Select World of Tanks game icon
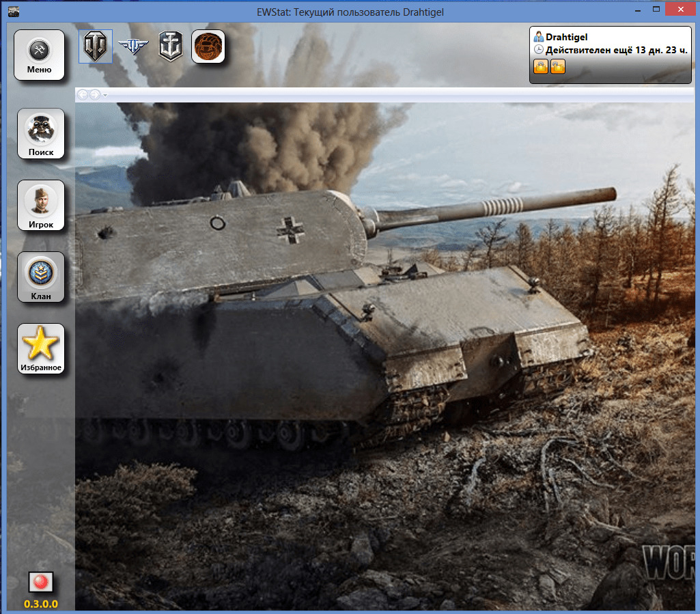 pyautogui.click(x=96, y=46)
